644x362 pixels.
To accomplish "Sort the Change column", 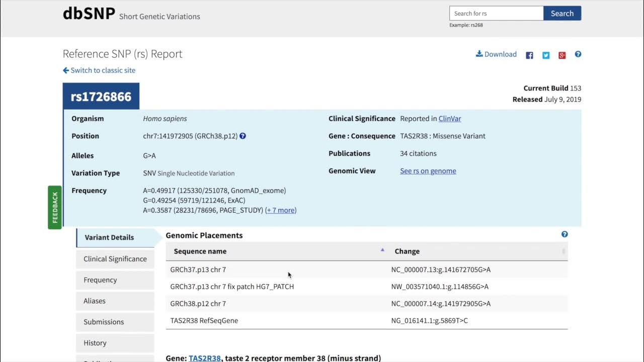I will [563, 251].
